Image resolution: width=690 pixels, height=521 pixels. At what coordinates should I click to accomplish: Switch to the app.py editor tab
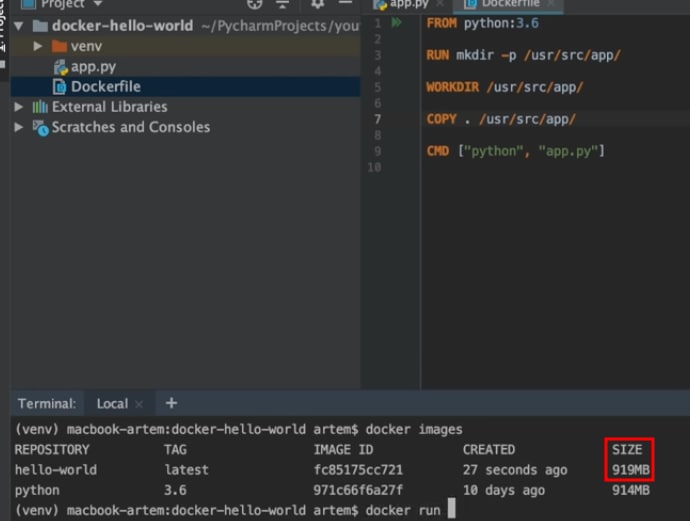tap(402, 4)
